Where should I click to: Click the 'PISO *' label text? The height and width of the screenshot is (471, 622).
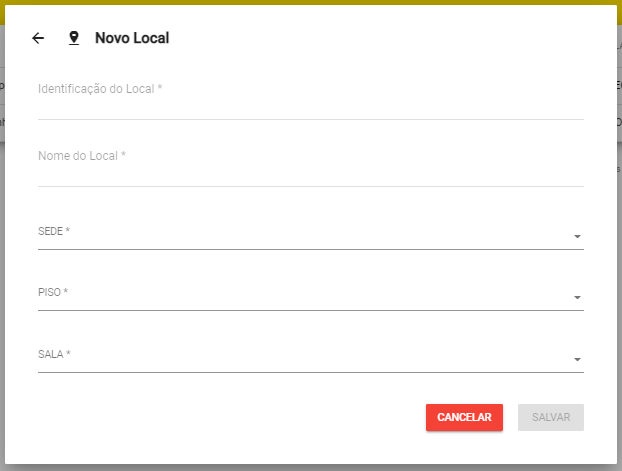53,293
